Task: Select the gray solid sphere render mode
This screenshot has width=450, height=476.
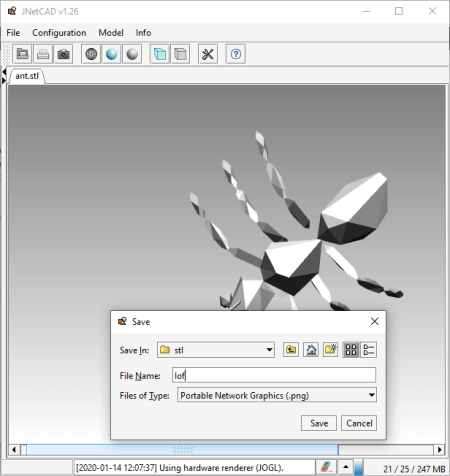Action: click(x=132, y=54)
